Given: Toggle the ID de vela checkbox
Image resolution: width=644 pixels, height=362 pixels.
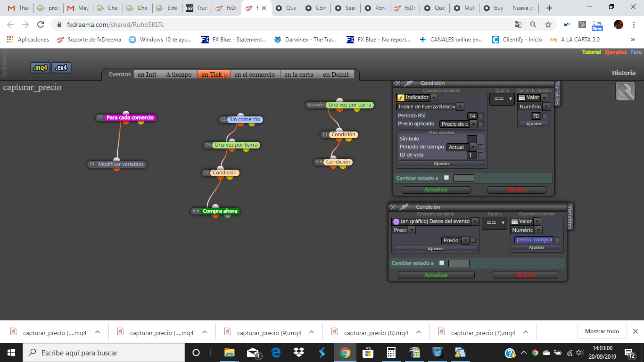Looking at the screenshot, I should click(481, 155).
